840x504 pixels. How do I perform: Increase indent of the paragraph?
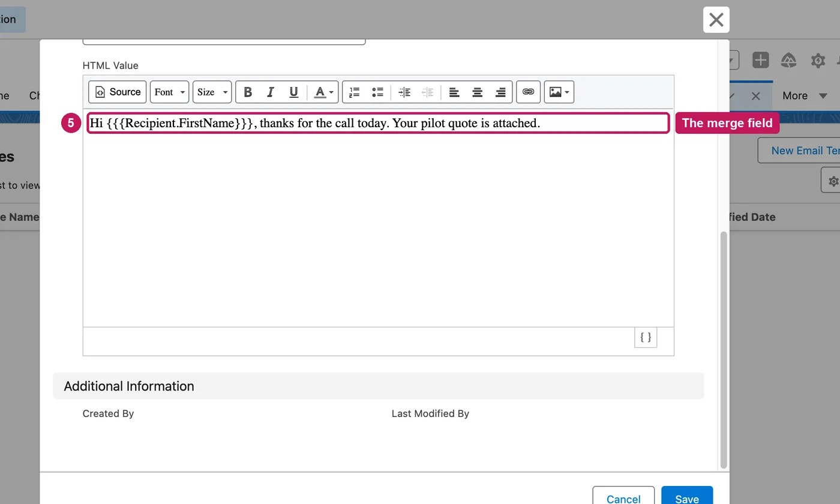coord(405,92)
